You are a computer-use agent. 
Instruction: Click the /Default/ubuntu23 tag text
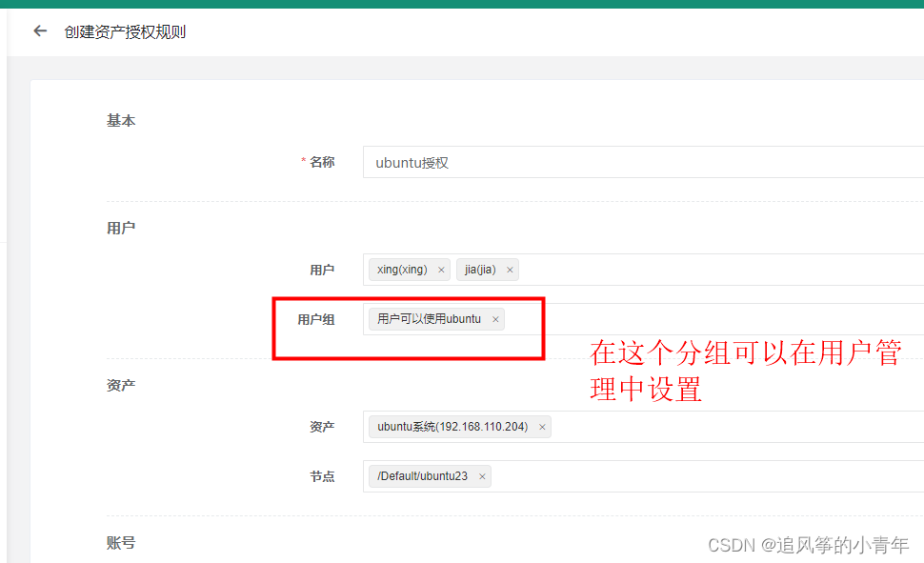click(422, 476)
